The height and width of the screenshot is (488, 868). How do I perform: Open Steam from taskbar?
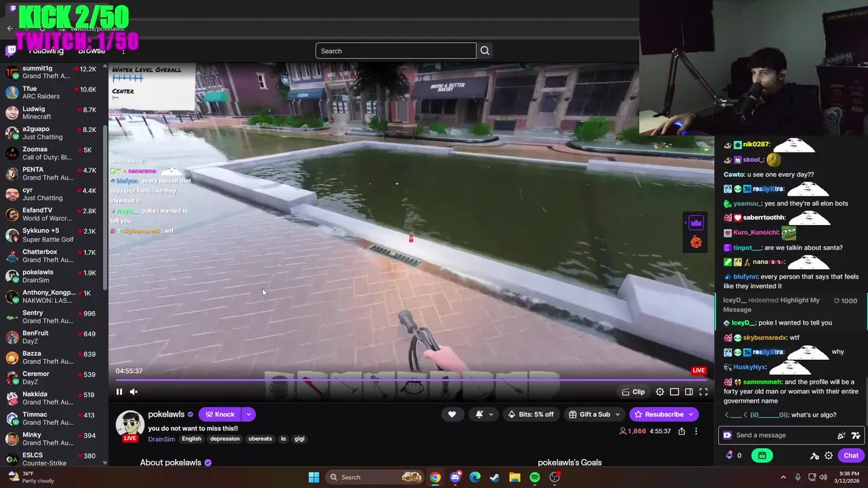pos(495,477)
